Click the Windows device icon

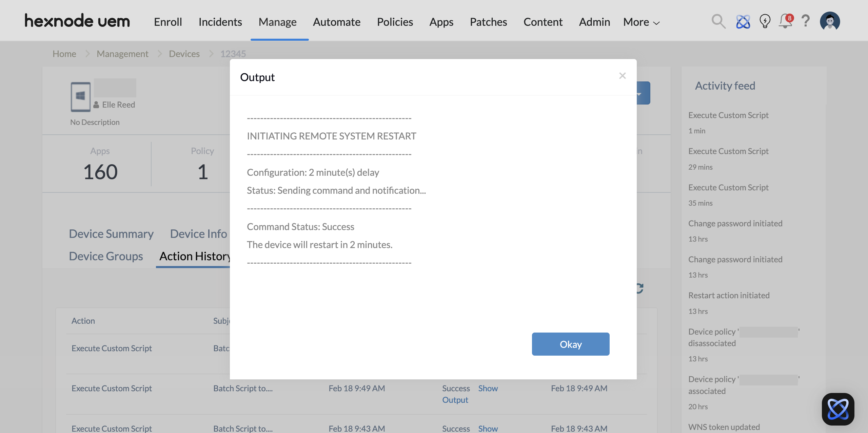[x=80, y=97]
